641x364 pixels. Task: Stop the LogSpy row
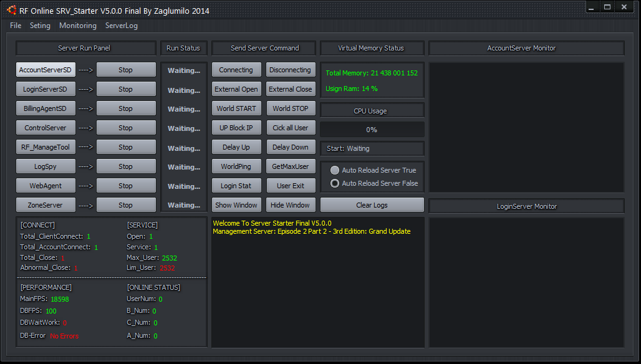tap(126, 166)
